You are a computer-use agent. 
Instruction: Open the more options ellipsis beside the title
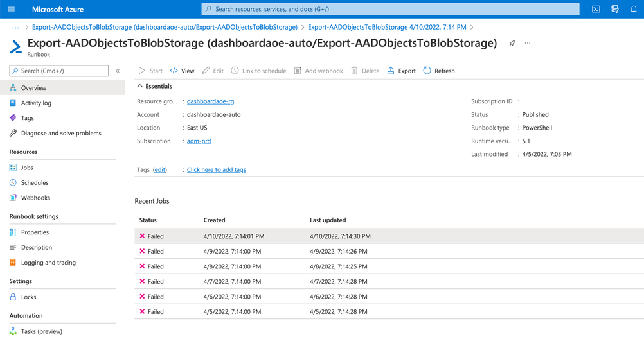pos(528,43)
